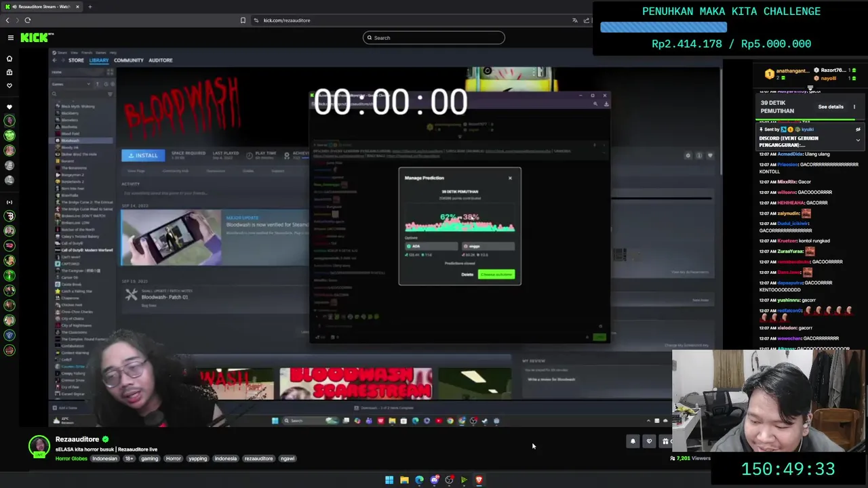
Task: Hide the pinned chat message icon
Action: (x=858, y=129)
